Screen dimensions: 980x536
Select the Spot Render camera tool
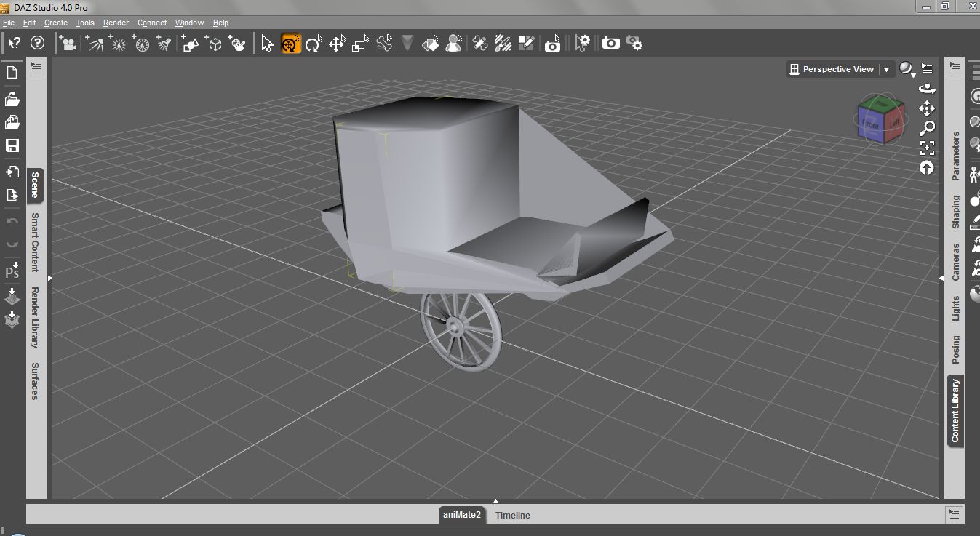coord(553,44)
